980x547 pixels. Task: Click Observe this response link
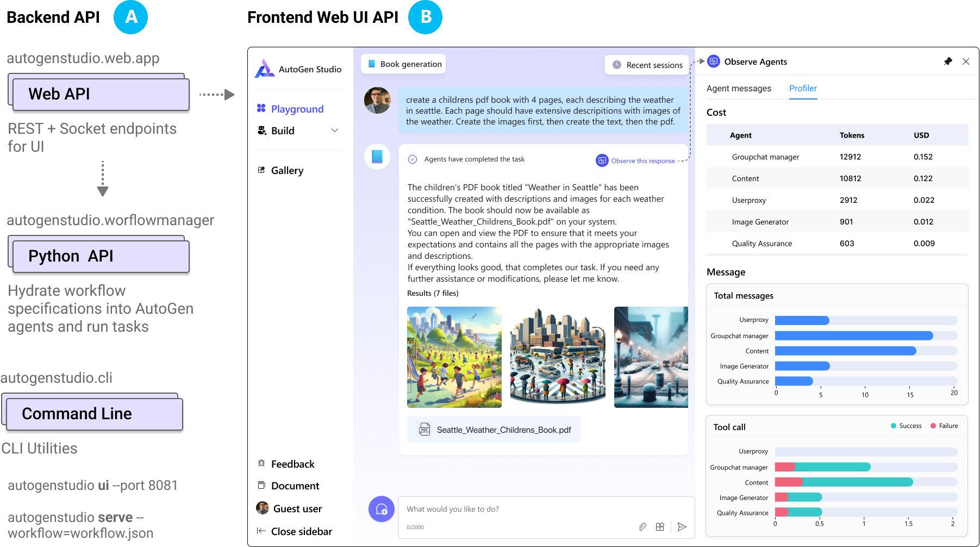[643, 161]
